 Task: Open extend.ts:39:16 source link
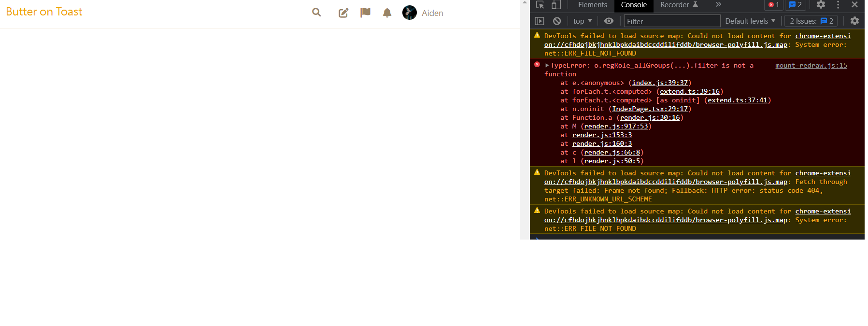pyautogui.click(x=690, y=92)
